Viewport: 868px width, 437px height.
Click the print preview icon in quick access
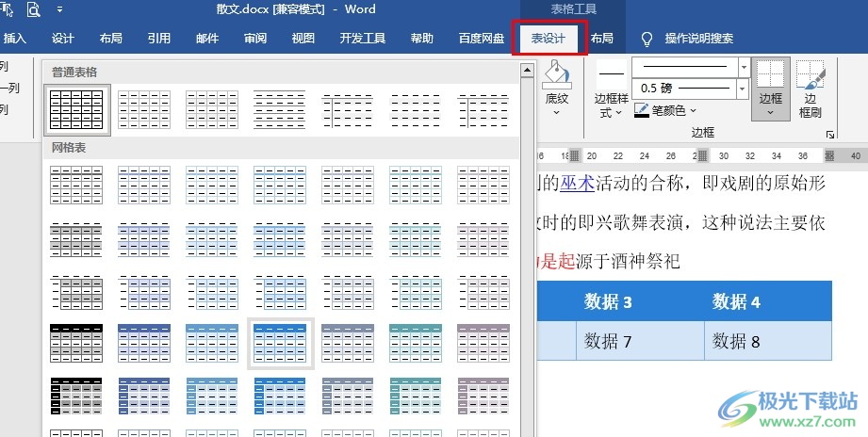34,8
